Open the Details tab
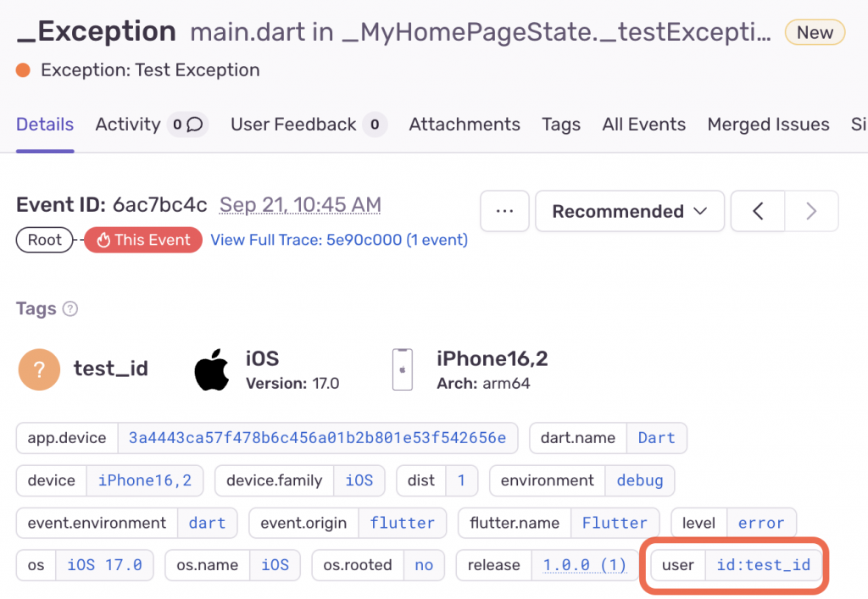 click(x=45, y=125)
